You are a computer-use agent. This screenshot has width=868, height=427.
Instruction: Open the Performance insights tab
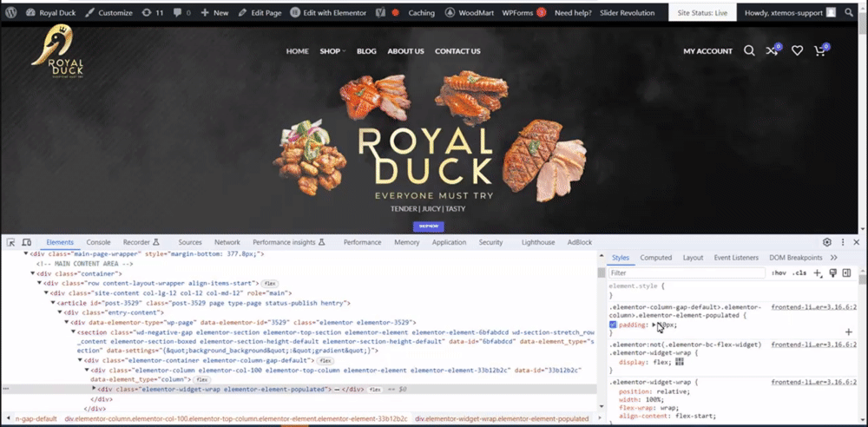pyautogui.click(x=288, y=242)
